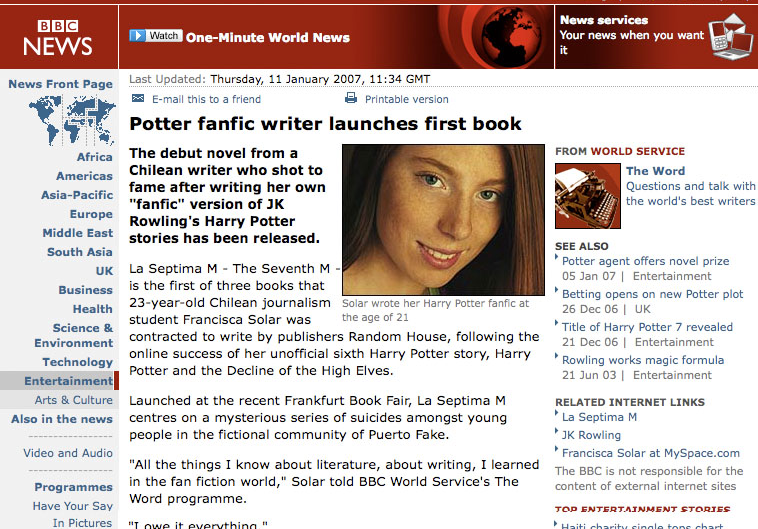
Task: Select Arts & Culture subsection
Action: coord(73,400)
